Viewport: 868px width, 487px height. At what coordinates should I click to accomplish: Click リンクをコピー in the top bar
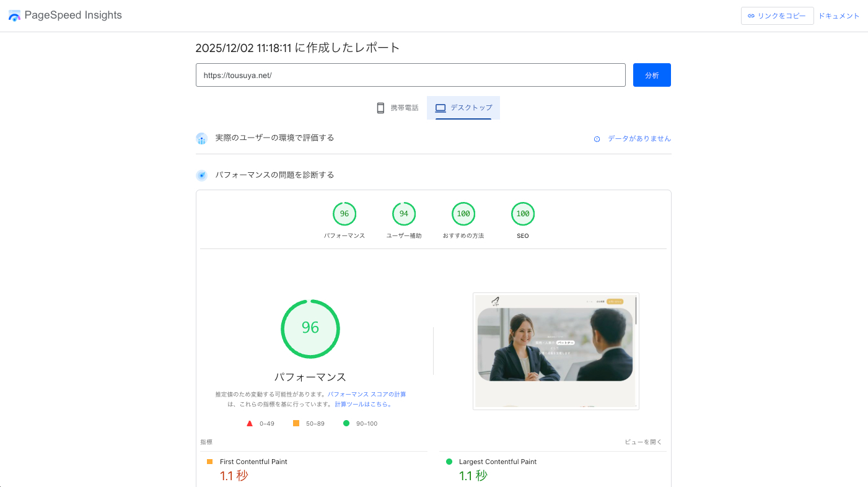point(778,15)
